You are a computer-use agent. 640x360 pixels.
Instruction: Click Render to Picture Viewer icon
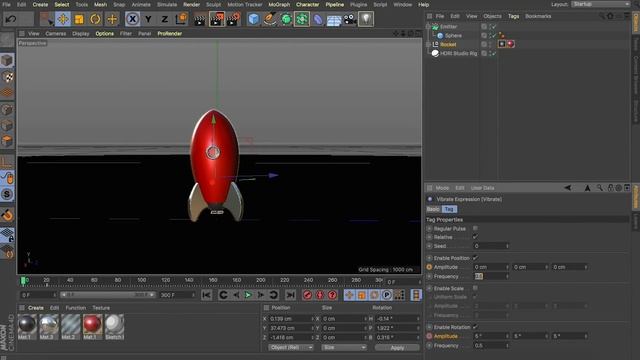pyautogui.click(x=217, y=19)
